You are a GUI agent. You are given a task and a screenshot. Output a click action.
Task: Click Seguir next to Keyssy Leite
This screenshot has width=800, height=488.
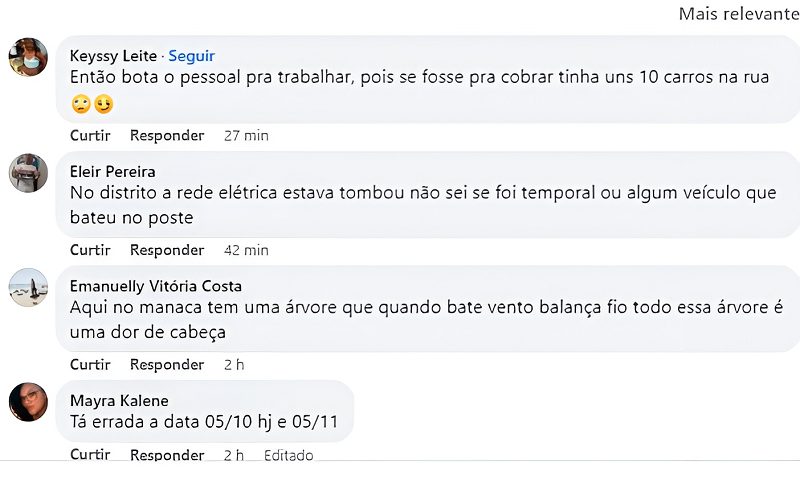[191, 56]
